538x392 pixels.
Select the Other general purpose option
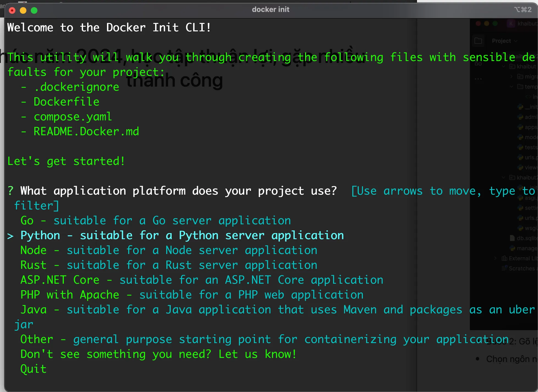[x=264, y=339]
